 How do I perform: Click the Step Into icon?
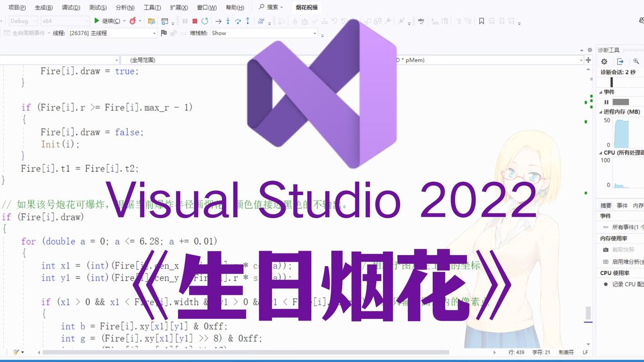coord(228,21)
